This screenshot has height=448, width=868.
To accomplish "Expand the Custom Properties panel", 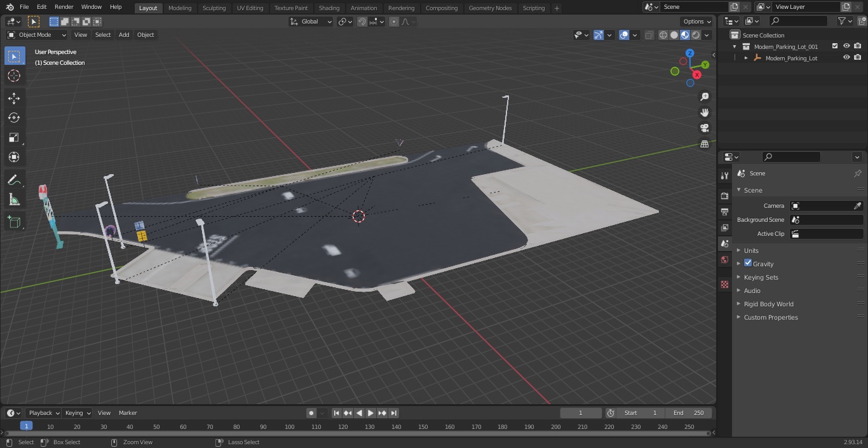I will [771, 317].
